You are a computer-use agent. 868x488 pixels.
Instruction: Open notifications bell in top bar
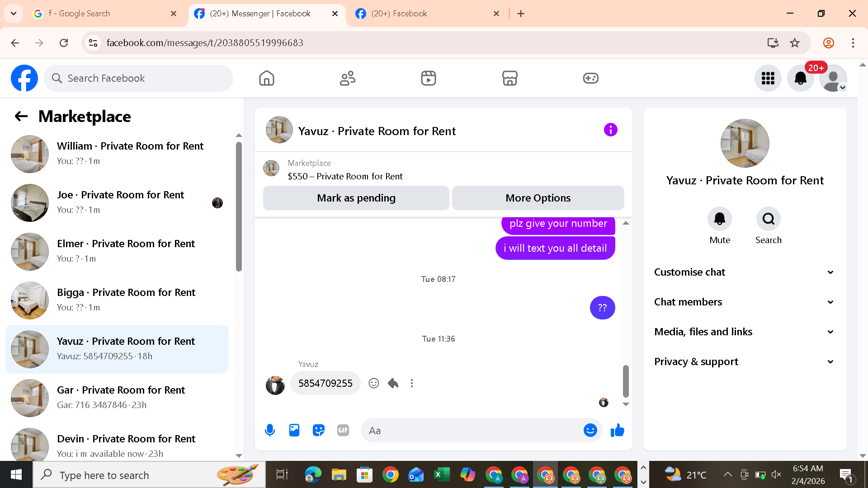point(800,78)
